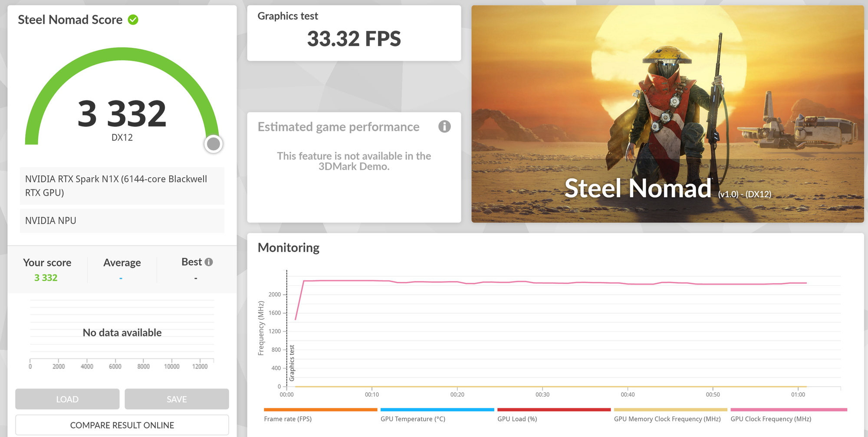Click the vertical Graphics test marker in the chart
868x437 pixels.
pyautogui.click(x=292, y=363)
